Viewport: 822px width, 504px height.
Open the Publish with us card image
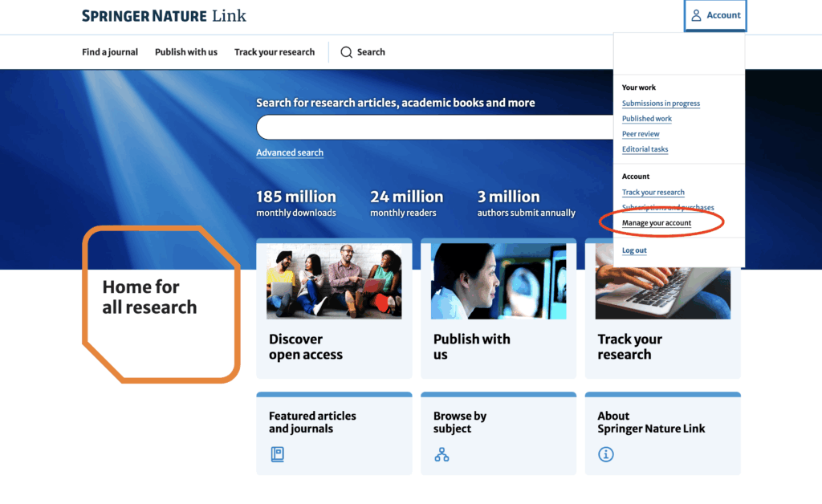498,281
